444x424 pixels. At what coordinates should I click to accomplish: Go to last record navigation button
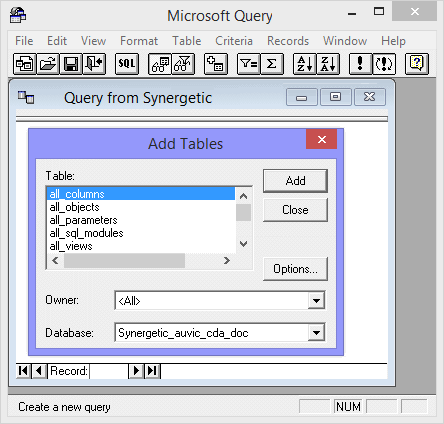point(152,371)
